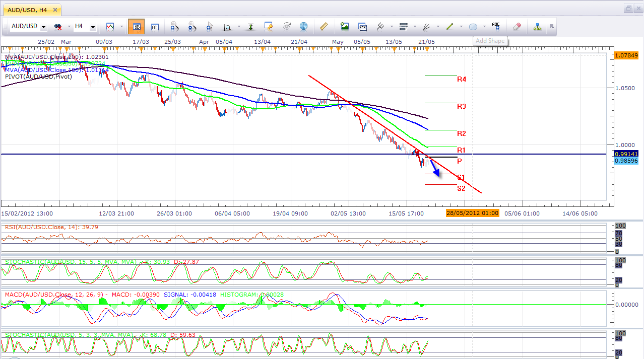Click the R1 pivot level label

[461, 150]
